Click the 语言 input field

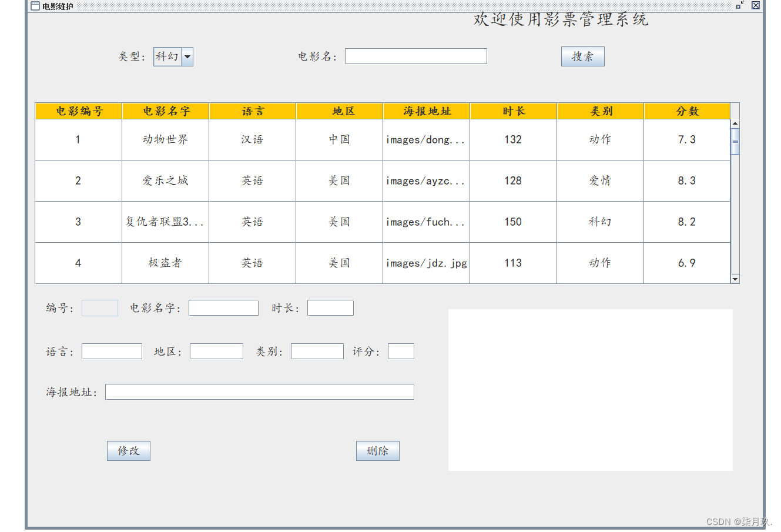point(112,352)
